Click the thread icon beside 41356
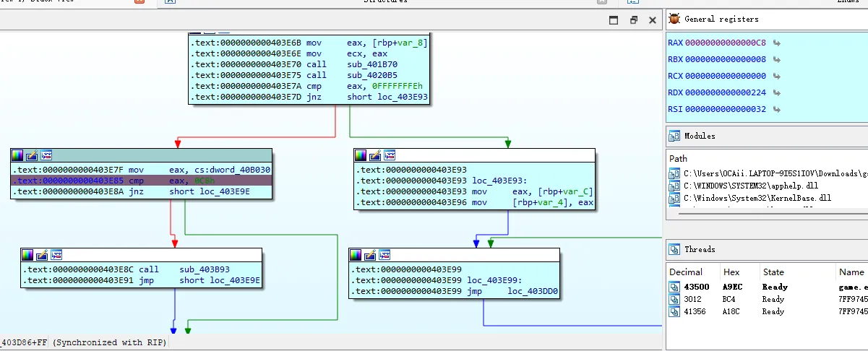Screen dimensions: 868x351 tap(675, 311)
